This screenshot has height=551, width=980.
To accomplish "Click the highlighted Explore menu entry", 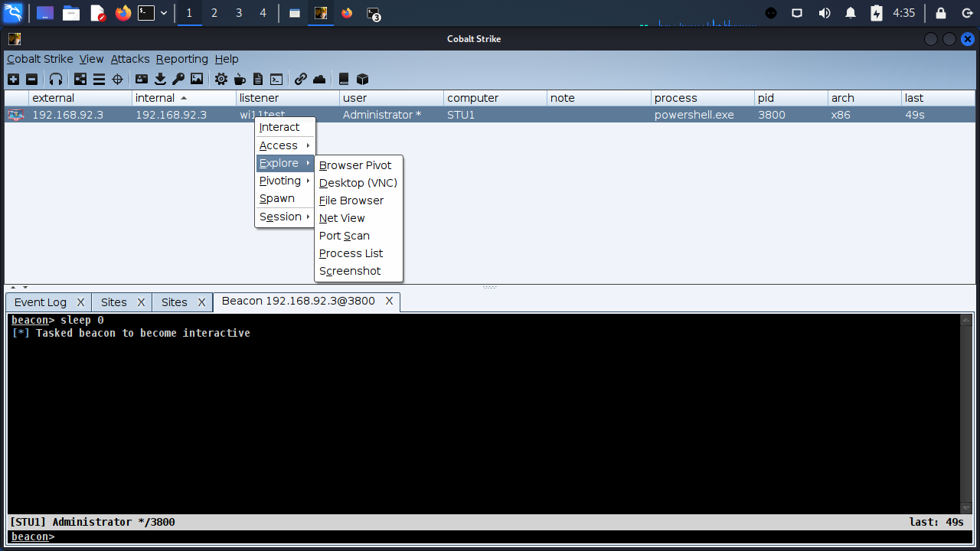I will pos(285,163).
